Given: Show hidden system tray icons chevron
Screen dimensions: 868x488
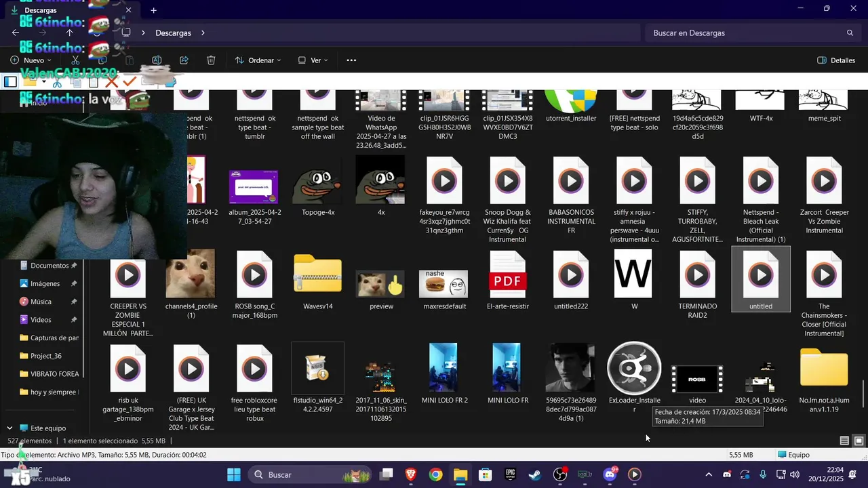Looking at the screenshot, I should pyautogui.click(x=709, y=474).
